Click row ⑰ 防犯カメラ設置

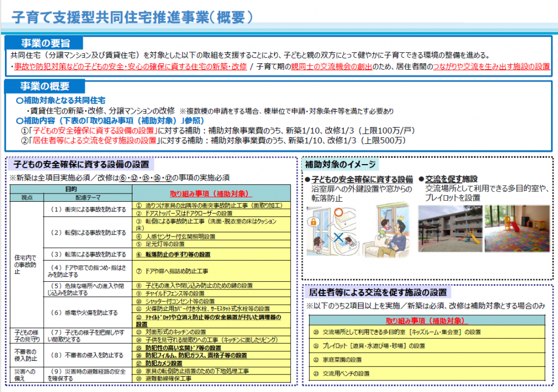211,363
